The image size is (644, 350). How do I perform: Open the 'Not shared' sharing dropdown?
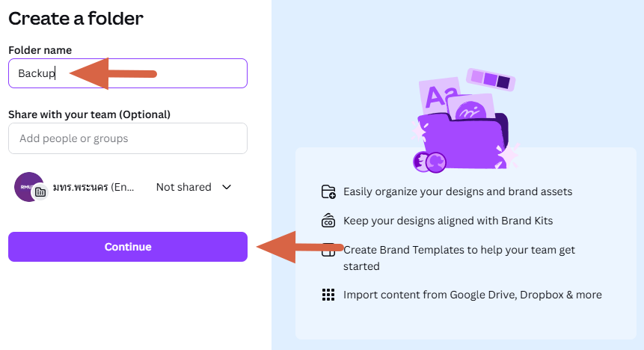point(193,187)
